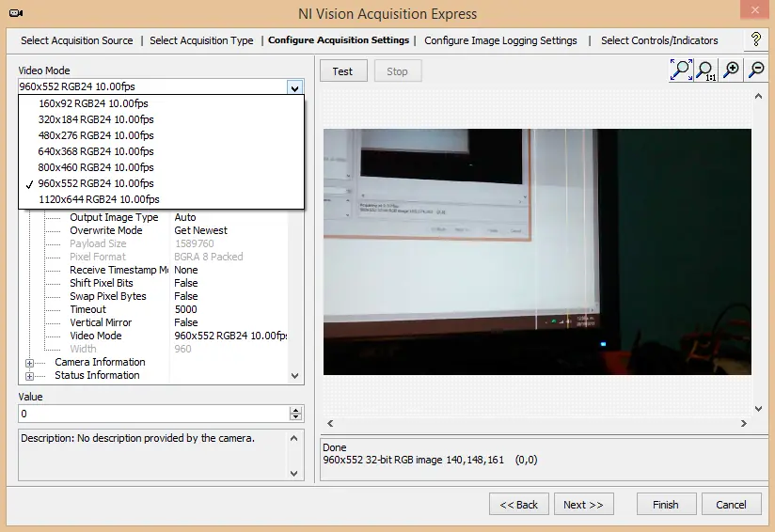This screenshot has height=532, width=775.
Task: Click the Auto output image type value
Action: [x=185, y=217]
